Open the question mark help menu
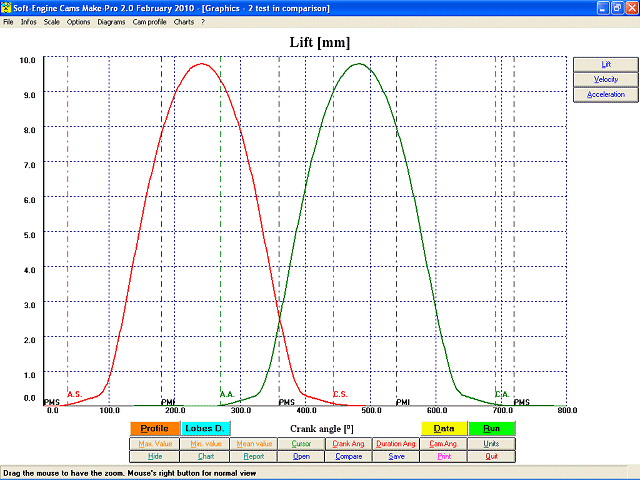 [x=203, y=22]
